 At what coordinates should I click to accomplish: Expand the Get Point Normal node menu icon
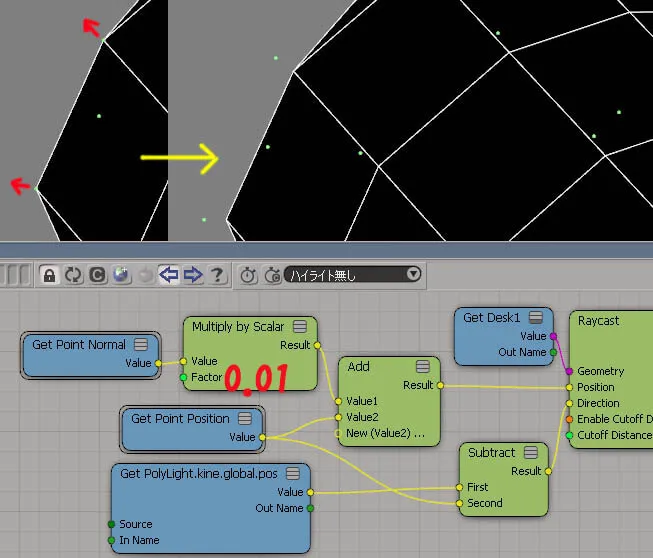point(141,344)
